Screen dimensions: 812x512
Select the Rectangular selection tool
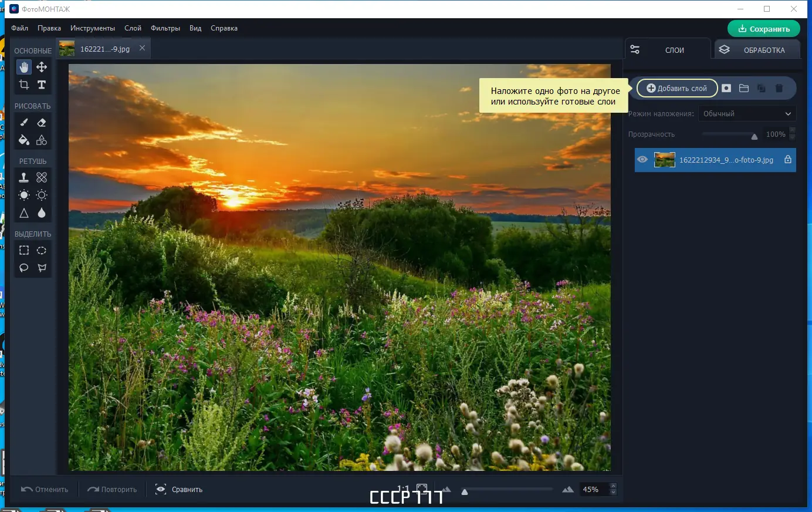point(24,250)
